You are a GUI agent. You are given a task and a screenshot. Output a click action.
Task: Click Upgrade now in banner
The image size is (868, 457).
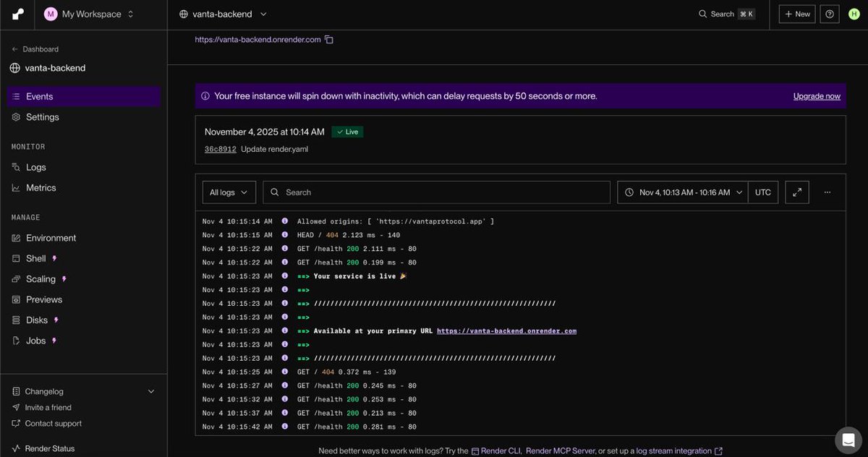[817, 96]
